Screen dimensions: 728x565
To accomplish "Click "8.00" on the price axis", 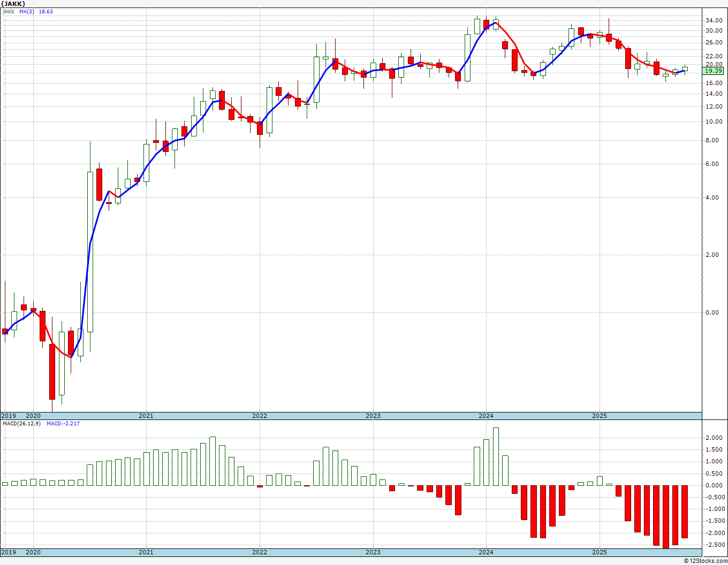I will click(712, 140).
